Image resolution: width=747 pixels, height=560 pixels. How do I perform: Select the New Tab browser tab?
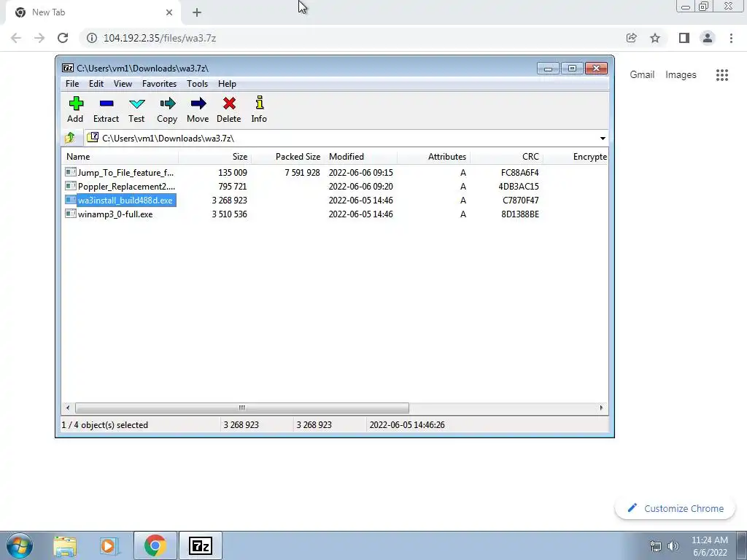[93, 12]
